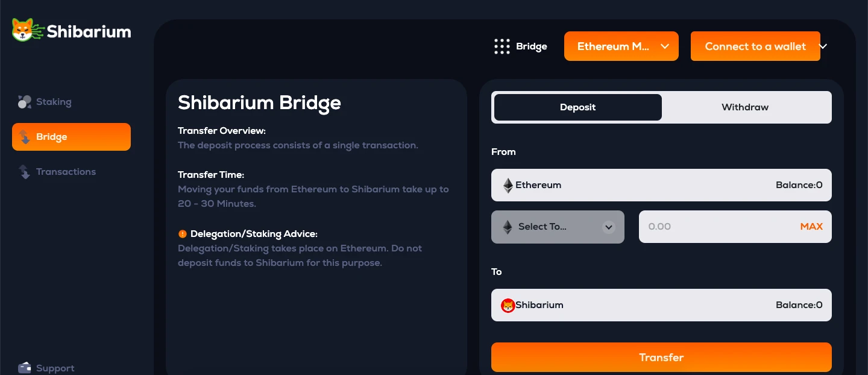Screen dimensions: 868x375
Task: Open the nine-dot apps grid icon
Action: (502, 46)
